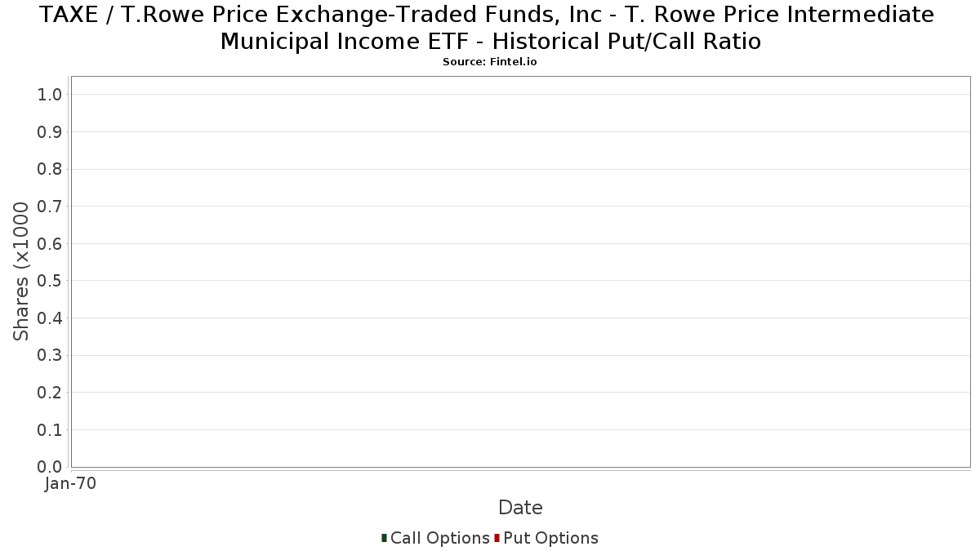Click the Historical Put/Call Ratio chart title
Image resolution: width=980 pixels, height=551 pixels.
click(490, 28)
